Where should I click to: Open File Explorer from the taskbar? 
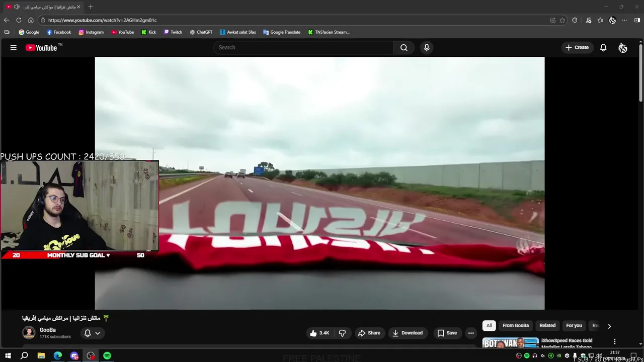coord(41,355)
